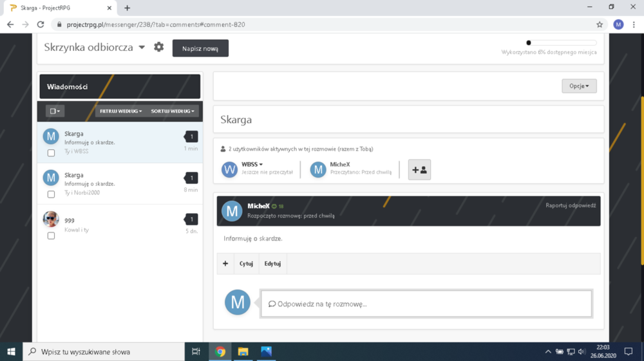The width and height of the screenshot is (644, 361).
Task: Open Opcje dropdown
Action: (579, 86)
